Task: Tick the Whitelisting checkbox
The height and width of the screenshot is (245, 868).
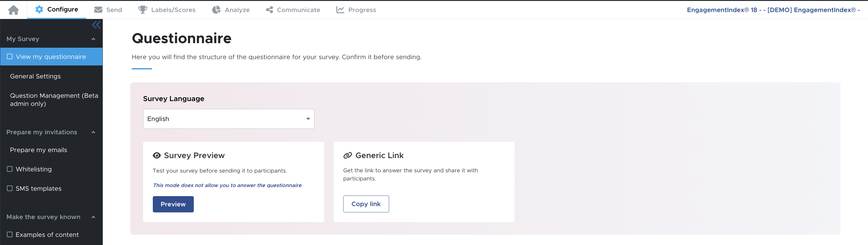Action: click(10, 169)
